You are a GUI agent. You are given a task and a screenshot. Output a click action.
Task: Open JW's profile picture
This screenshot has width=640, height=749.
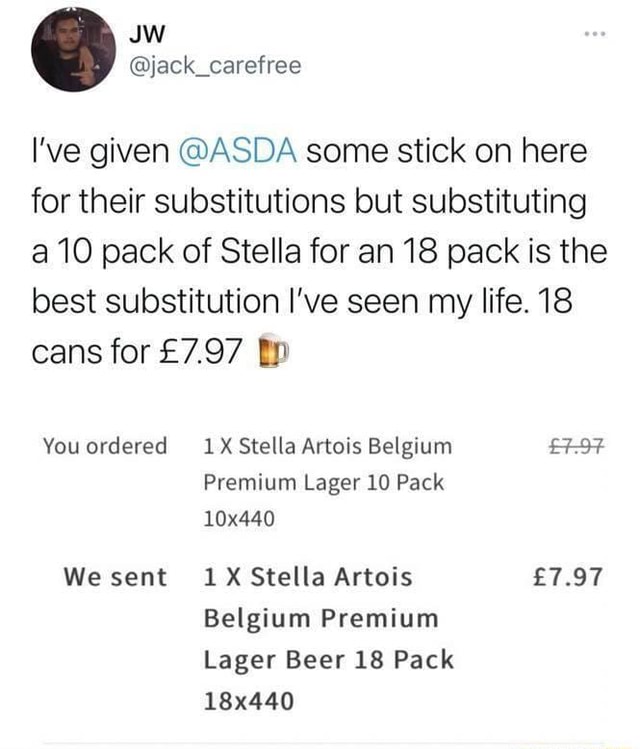point(72,49)
